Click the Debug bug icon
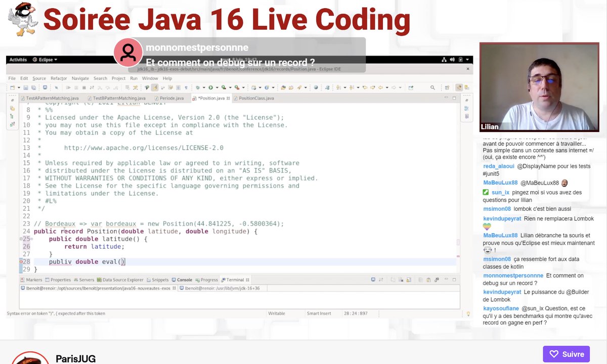607x364 pixels. pos(198,87)
